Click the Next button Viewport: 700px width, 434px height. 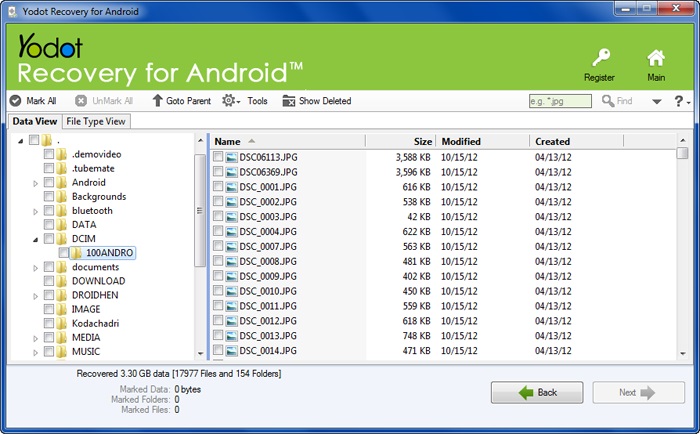click(638, 392)
